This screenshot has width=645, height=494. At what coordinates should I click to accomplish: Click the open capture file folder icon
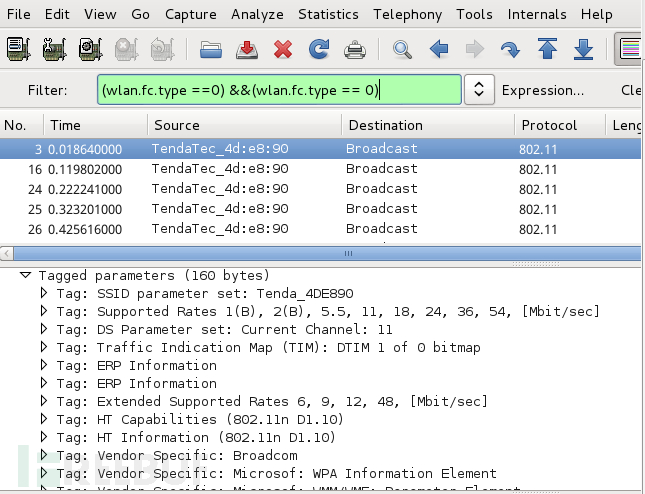[211, 48]
